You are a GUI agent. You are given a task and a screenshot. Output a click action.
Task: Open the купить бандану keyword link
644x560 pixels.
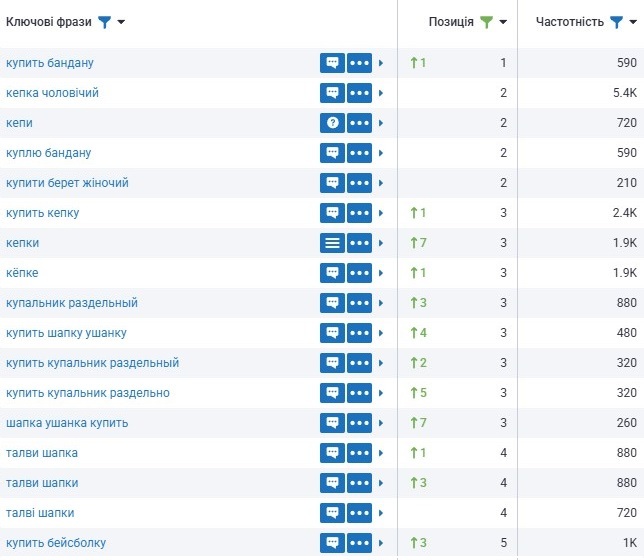pos(50,63)
